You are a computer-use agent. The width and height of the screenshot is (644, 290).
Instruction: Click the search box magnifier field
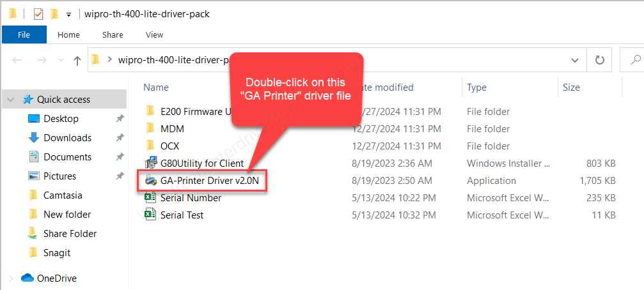click(x=632, y=60)
